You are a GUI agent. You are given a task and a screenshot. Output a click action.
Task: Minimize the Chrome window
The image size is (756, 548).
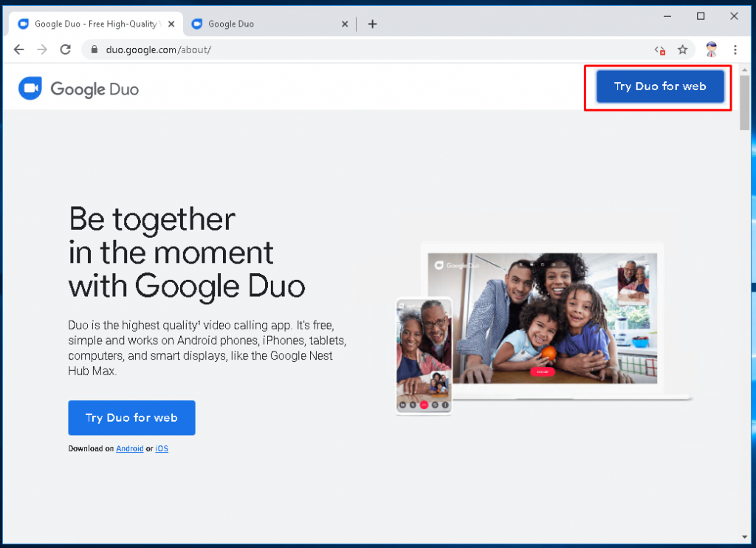pos(667,16)
